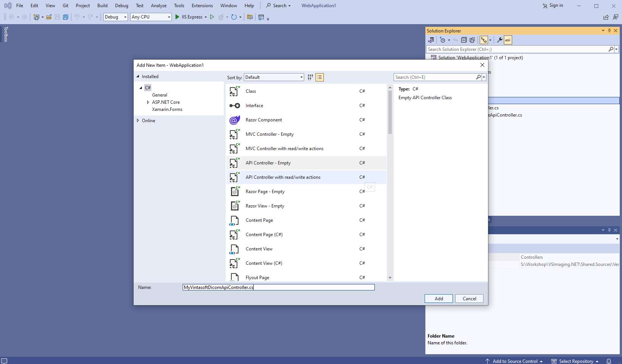The height and width of the screenshot is (364, 622).
Task: Click the template list vertical scrollbar thumb
Action: click(x=390, y=112)
